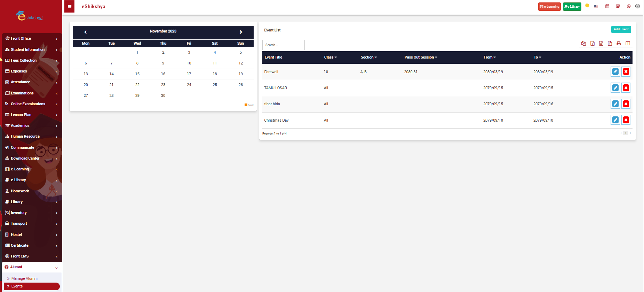Print the event list

tap(619, 44)
